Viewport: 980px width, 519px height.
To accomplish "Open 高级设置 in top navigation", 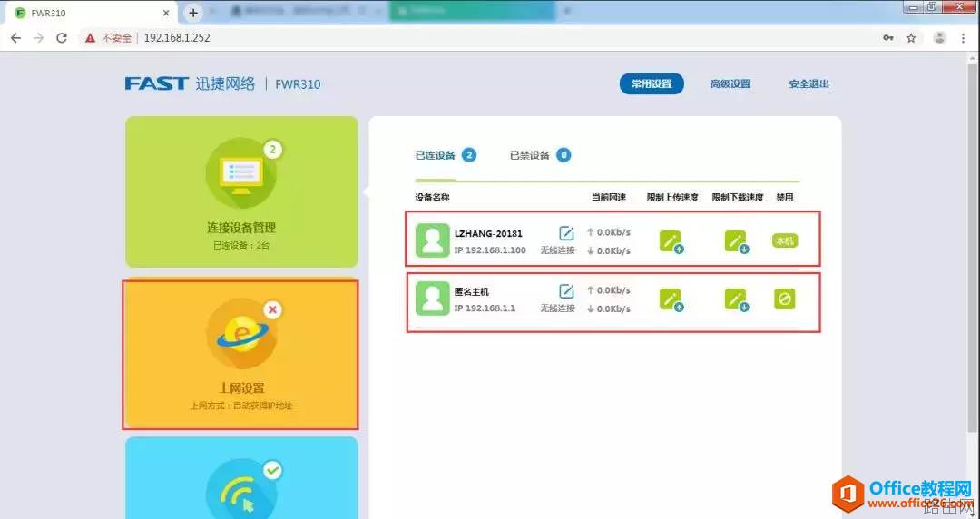I will coord(730,83).
